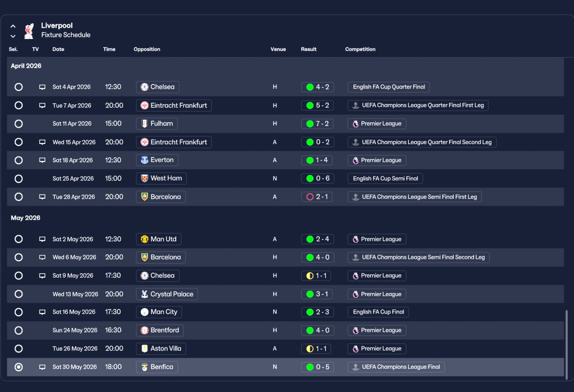Image resolution: width=574 pixels, height=392 pixels.
Task: Open West Ham team button
Action: point(161,179)
